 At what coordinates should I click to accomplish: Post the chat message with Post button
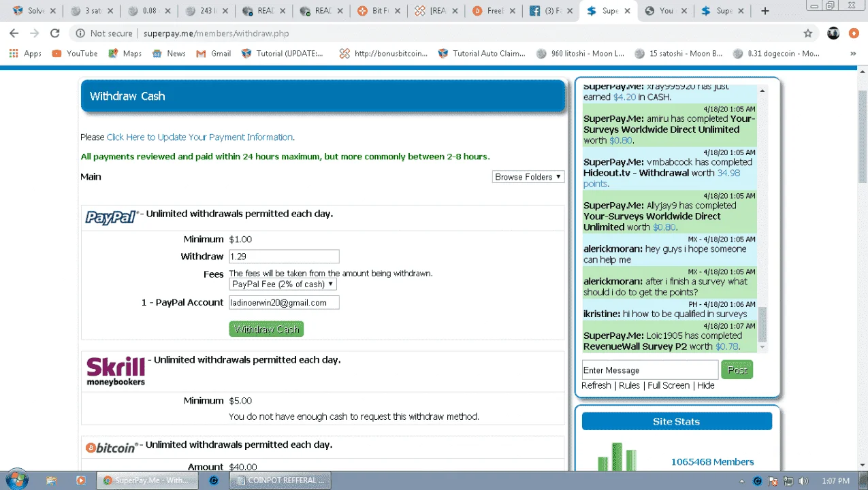point(737,370)
